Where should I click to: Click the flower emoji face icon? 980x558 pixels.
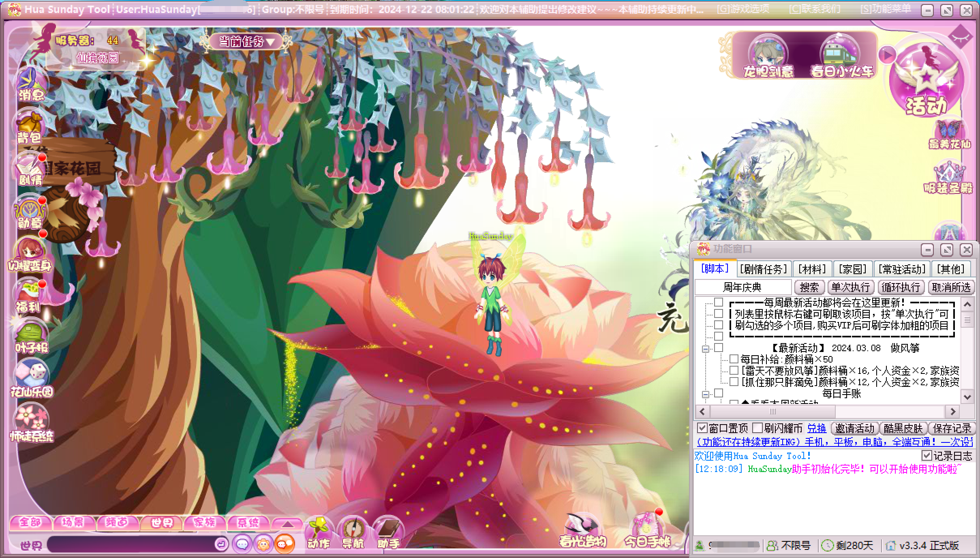pyautogui.click(x=263, y=544)
